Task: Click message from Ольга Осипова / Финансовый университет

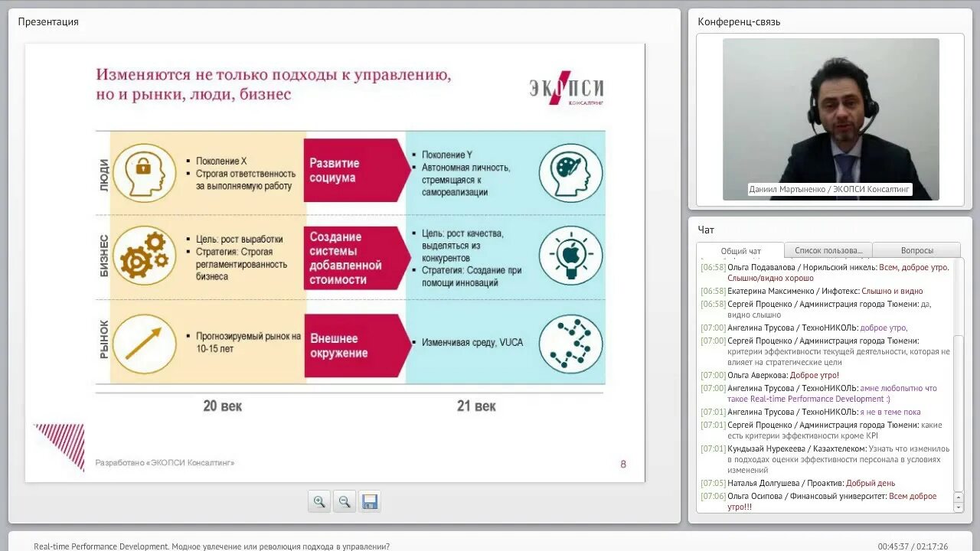Action: pyautogui.click(x=818, y=501)
